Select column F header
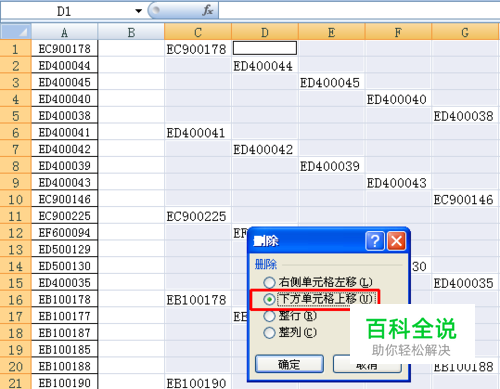The width and height of the screenshot is (500, 389). (x=398, y=32)
